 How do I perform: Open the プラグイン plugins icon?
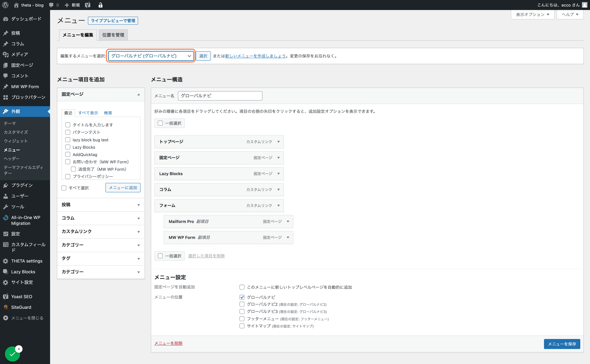(5, 185)
